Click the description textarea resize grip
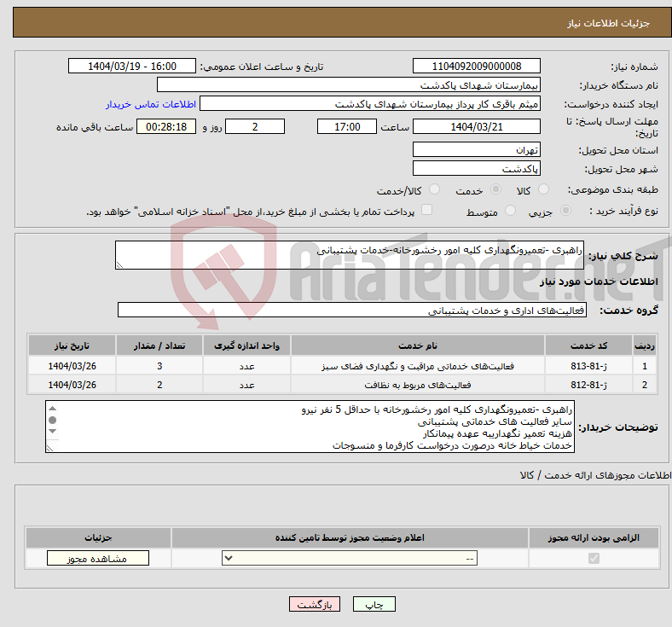Image resolution: width=672 pixels, height=627 pixels. tap(119, 264)
